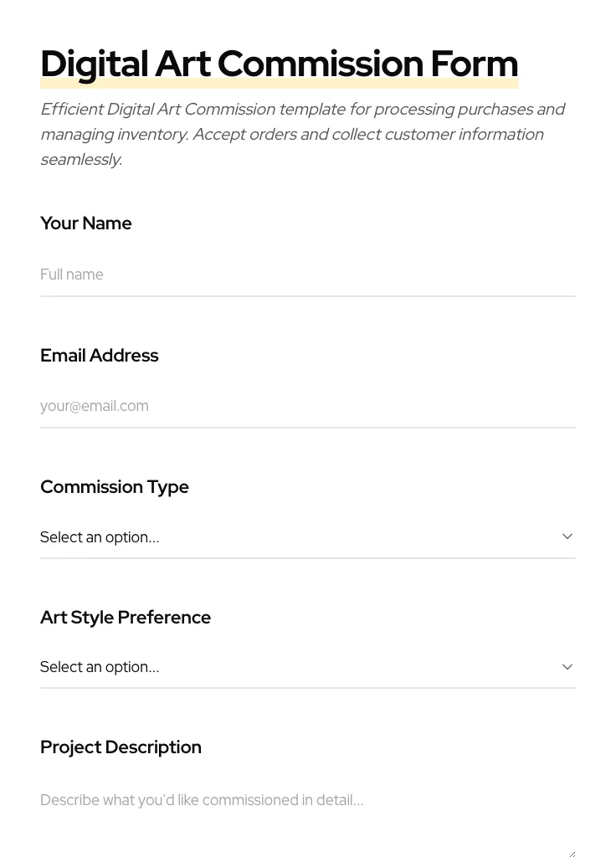Click the 'Email Address' field label
Screen dimensions: 616x857
(100, 356)
